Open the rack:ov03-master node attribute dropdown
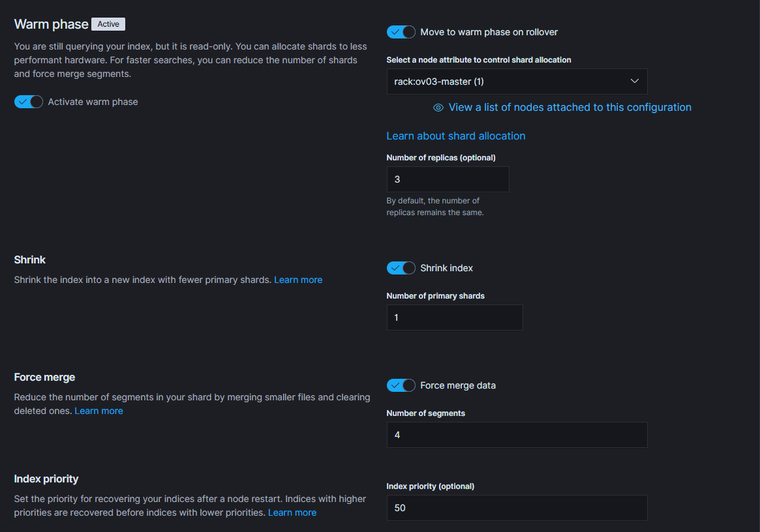Screen dimensions: 760x532 [517, 81]
